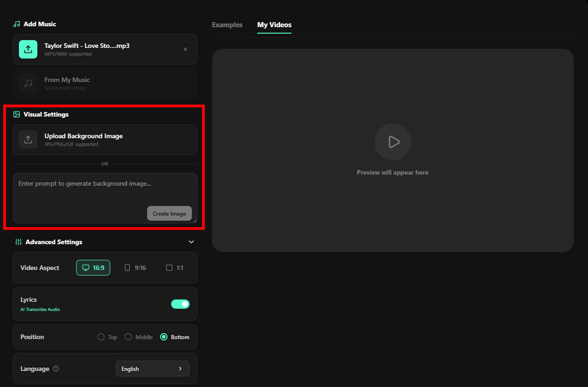Screen dimensions: 588x387
Task: Click the preview play button
Action: tap(393, 142)
